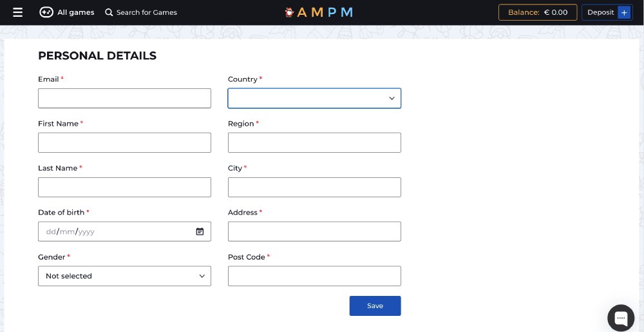The image size is (644, 332).
Task: Open the Gender dropdown
Action: point(124,276)
